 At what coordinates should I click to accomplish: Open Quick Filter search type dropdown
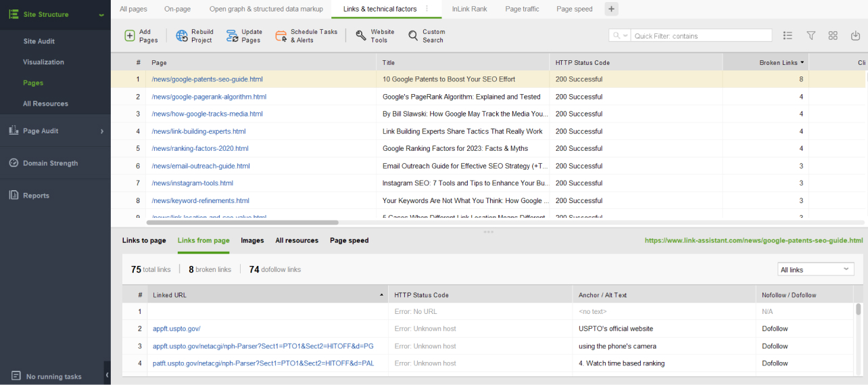point(619,36)
